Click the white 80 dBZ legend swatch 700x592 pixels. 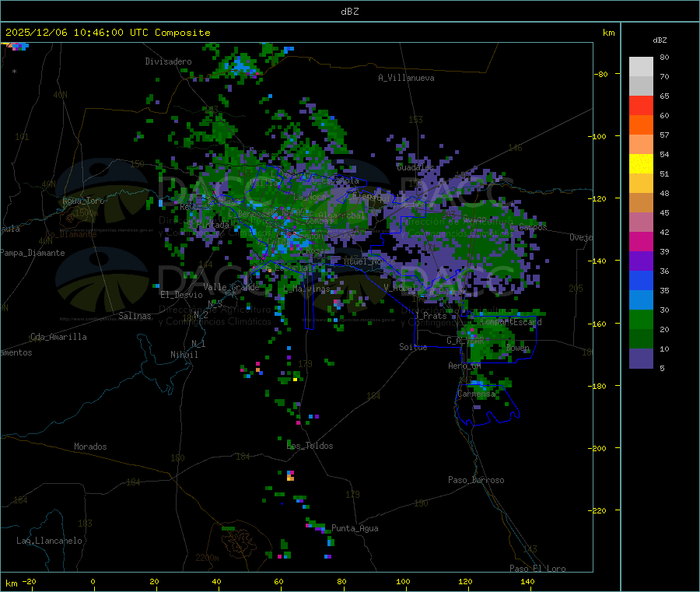641,67
